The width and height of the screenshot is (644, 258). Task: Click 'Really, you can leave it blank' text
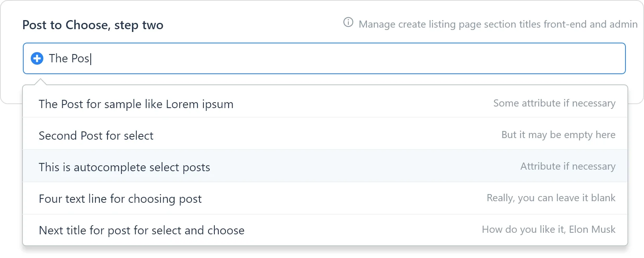coord(551,198)
